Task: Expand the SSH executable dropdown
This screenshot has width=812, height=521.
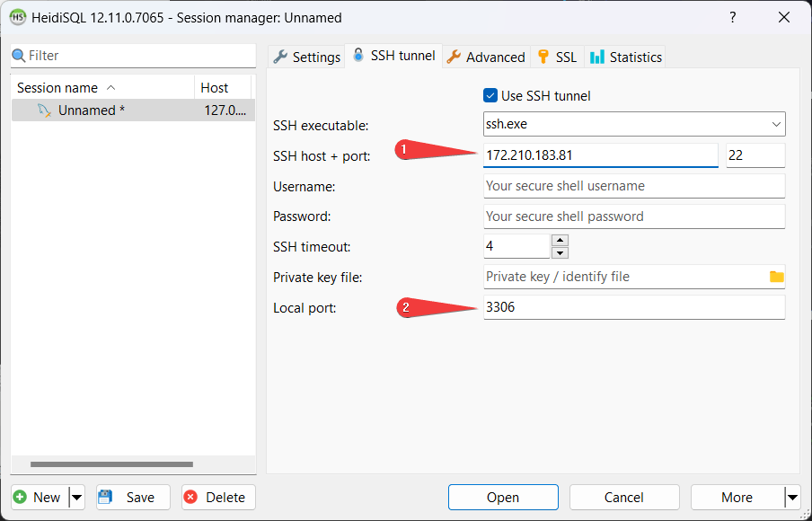Action: pos(776,125)
